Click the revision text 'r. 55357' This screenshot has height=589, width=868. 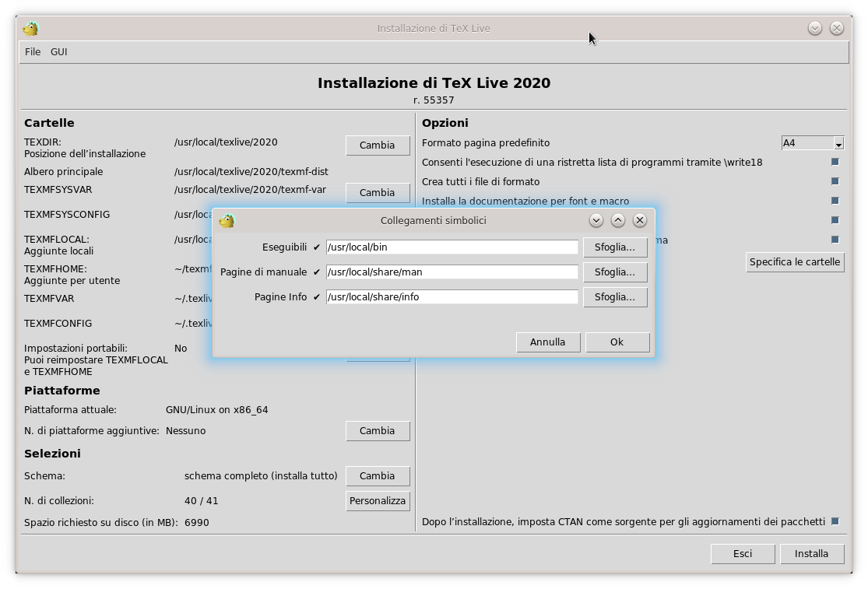coord(434,100)
